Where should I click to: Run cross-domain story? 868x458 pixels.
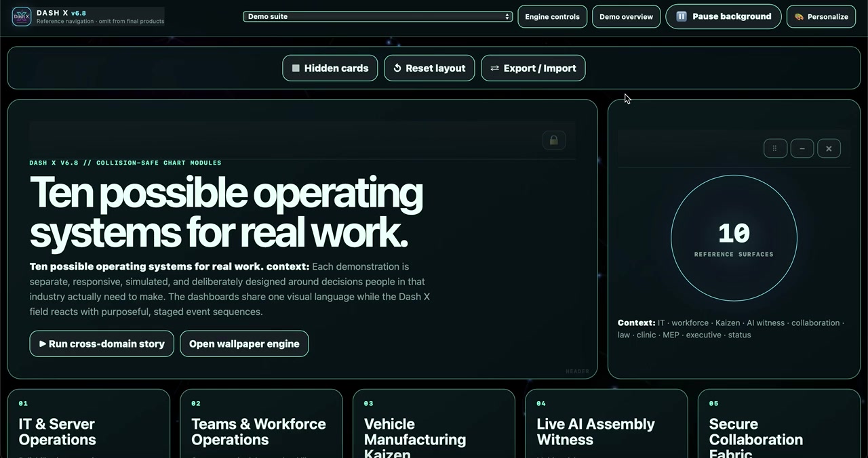[x=102, y=343]
